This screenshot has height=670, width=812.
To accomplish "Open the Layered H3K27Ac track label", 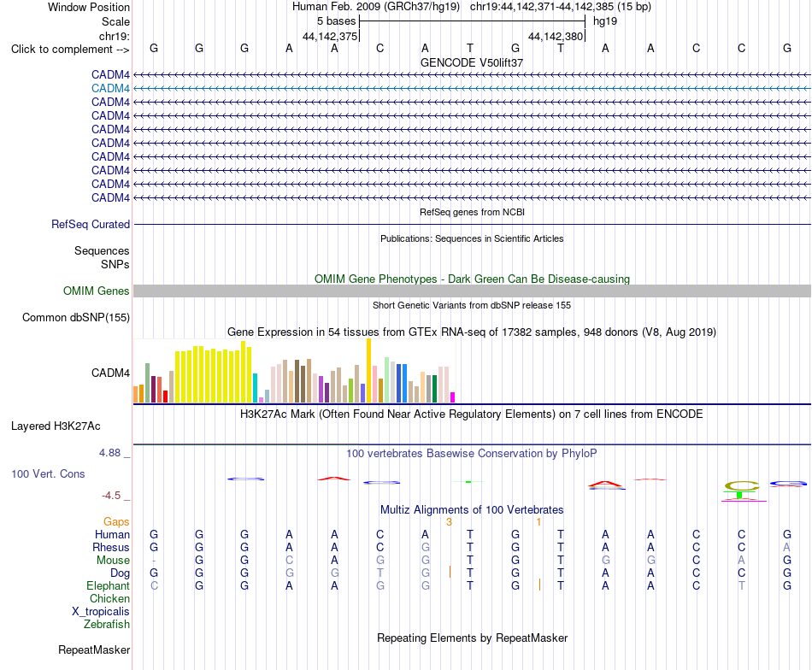I will pyautogui.click(x=56, y=426).
